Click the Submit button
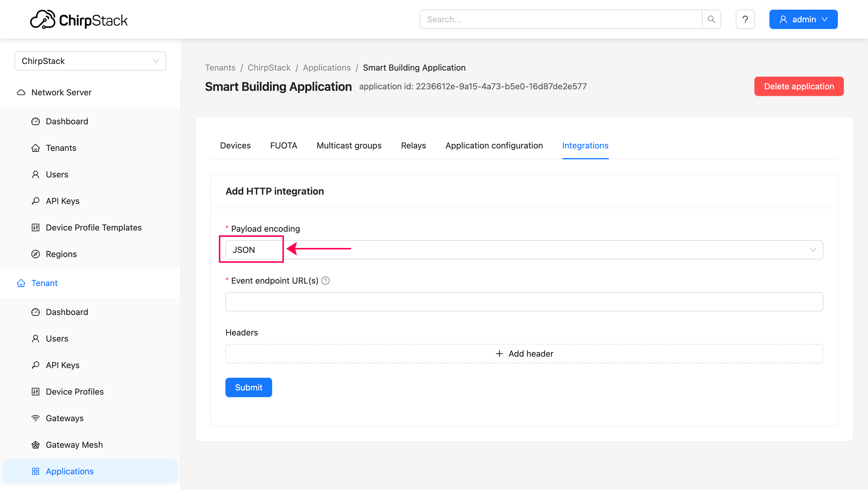 click(248, 387)
